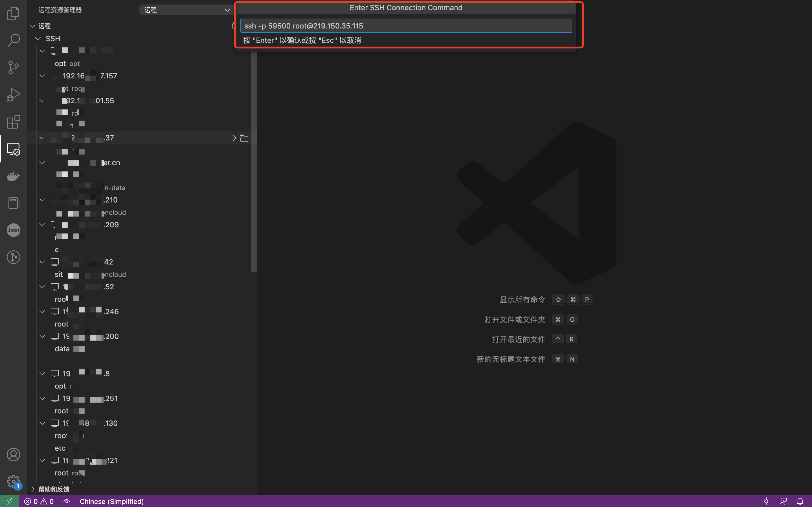Open the Search view in activity bar
Viewport: 812px width, 507px height.
[14, 40]
